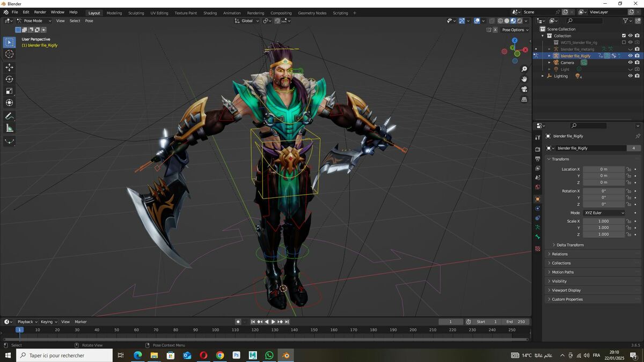Select the Move tool in toolbar

click(10, 67)
